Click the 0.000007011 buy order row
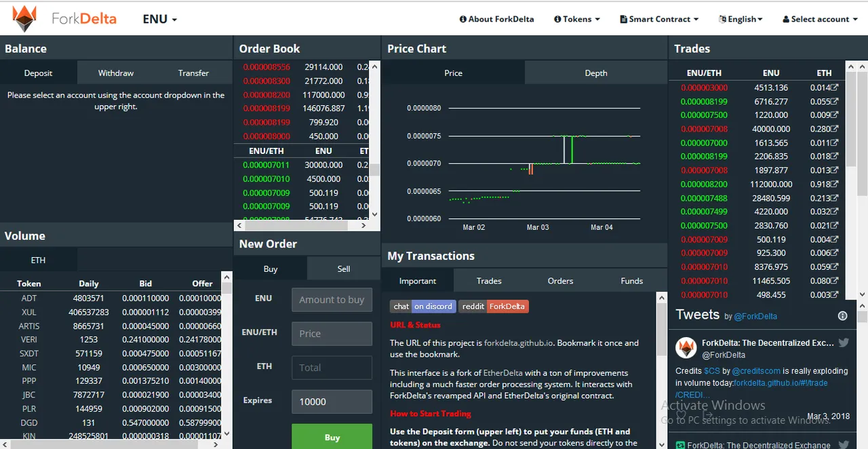 301,165
